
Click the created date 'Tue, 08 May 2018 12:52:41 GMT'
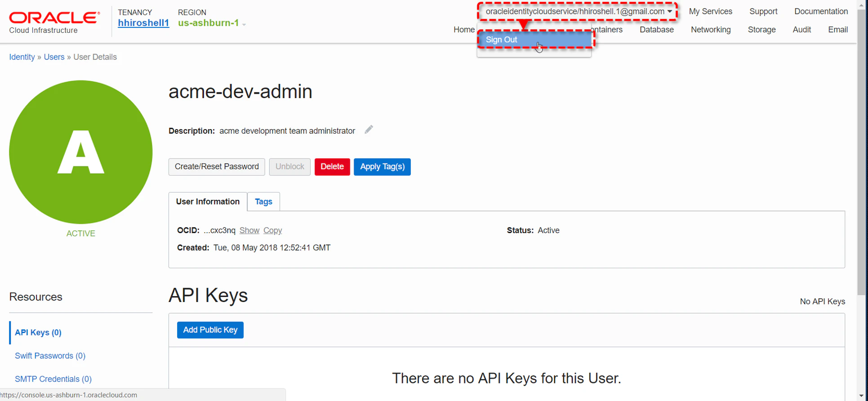[x=272, y=248]
